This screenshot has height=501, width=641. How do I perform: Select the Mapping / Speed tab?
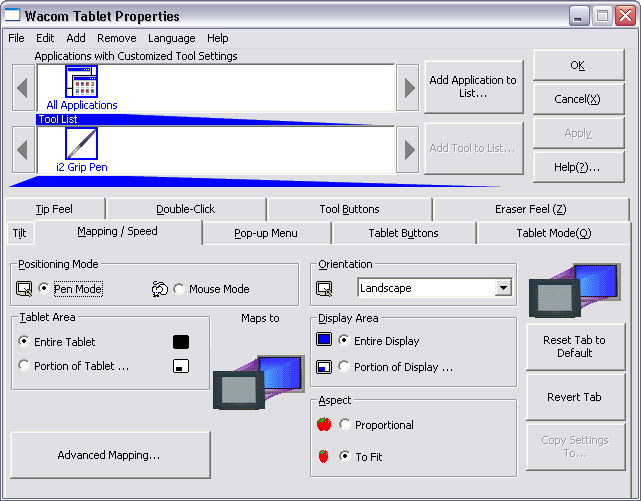[x=117, y=231]
